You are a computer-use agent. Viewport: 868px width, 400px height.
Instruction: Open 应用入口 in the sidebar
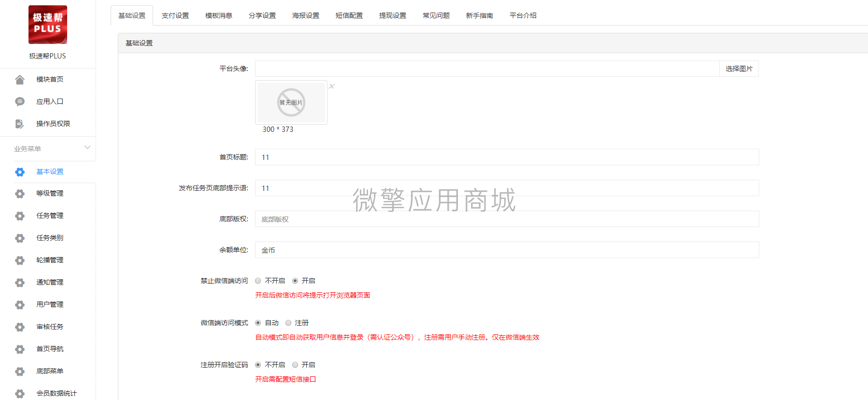(x=50, y=101)
